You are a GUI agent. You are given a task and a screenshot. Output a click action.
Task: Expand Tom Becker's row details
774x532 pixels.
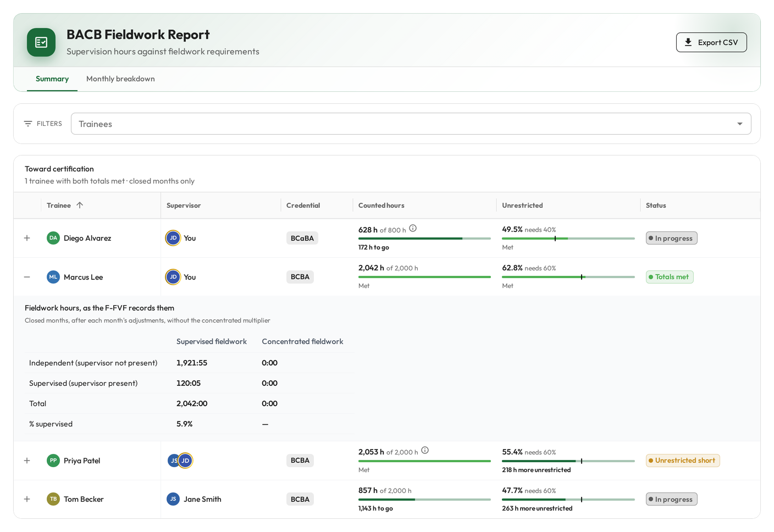pos(27,499)
